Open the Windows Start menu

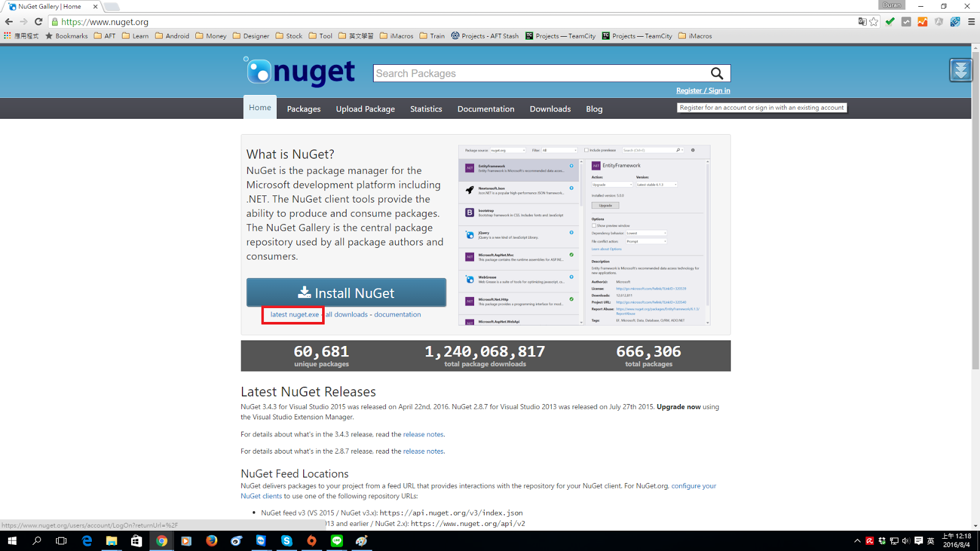(12, 541)
